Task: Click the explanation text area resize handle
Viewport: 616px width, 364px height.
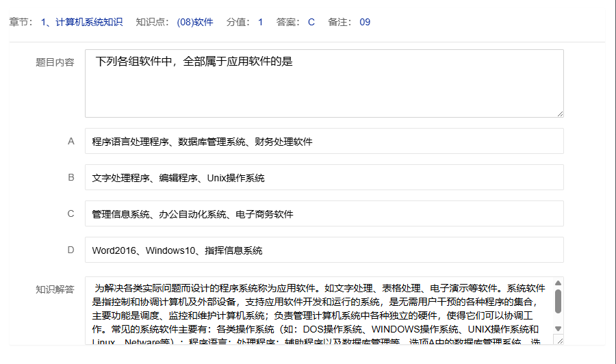Action: tap(559, 340)
